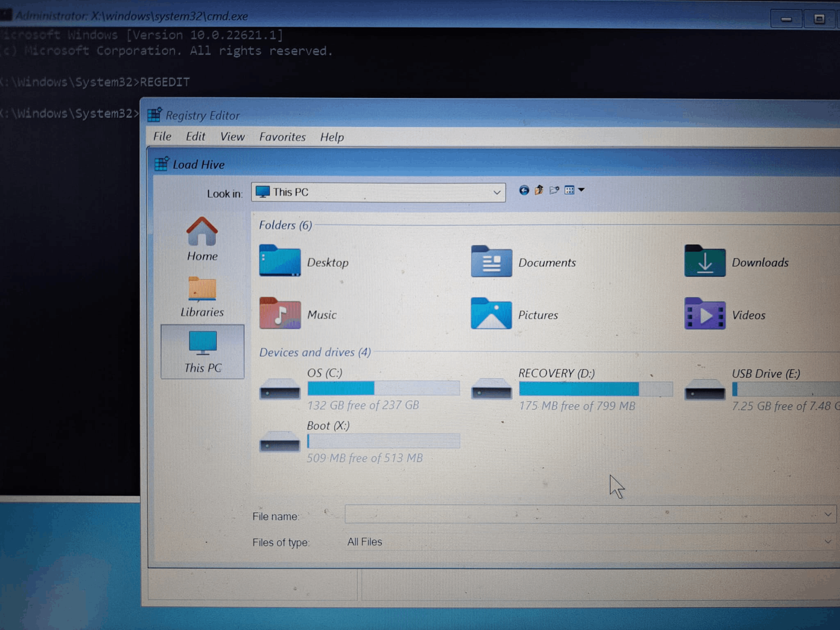Click the Desktop folder label
The height and width of the screenshot is (630, 840).
[x=328, y=262]
